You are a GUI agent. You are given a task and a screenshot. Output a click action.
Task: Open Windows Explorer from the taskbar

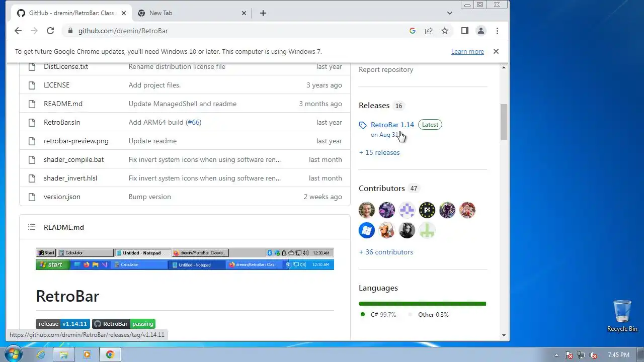(64, 354)
